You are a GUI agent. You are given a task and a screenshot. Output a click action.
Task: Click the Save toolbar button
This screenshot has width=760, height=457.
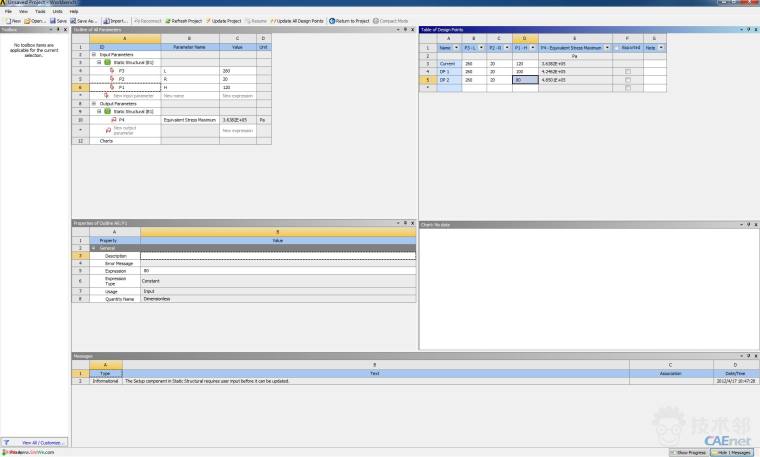point(58,20)
